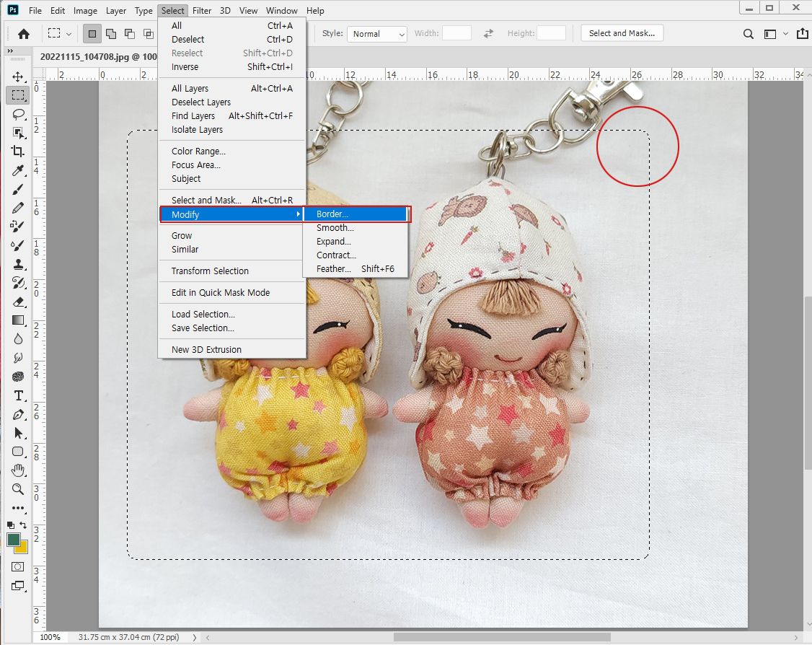Viewport: 812px width, 645px height.
Task: Open the Image menu
Action: 85,10
